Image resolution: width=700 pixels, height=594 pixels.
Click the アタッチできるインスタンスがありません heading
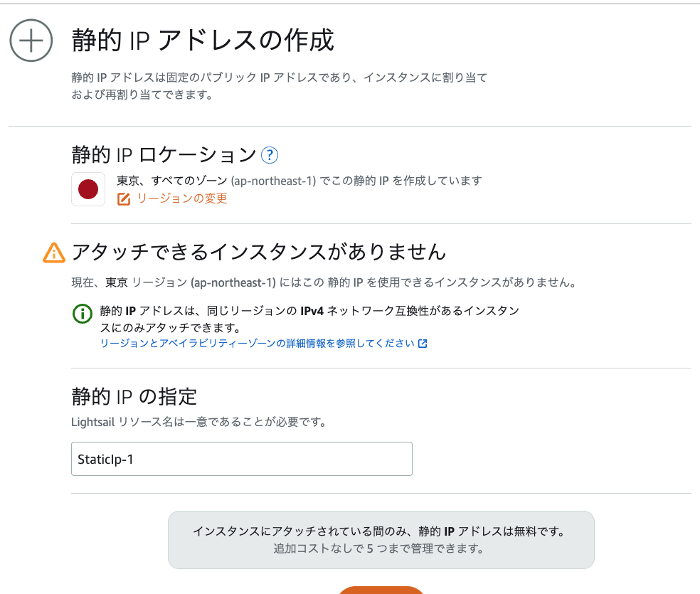(259, 252)
